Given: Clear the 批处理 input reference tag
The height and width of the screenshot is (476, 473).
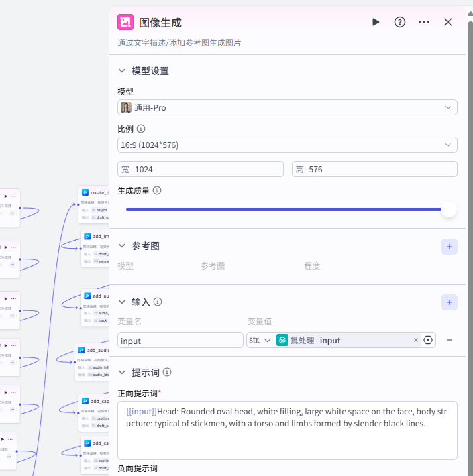Looking at the screenshot, I should 416,340.
